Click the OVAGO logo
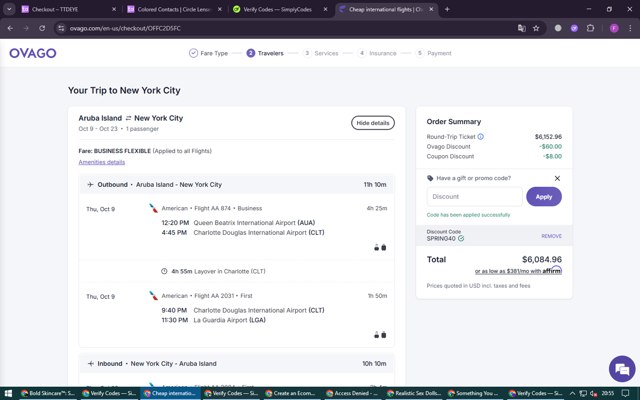The height and width of the screenshot is (400, 640). (33, 53)
